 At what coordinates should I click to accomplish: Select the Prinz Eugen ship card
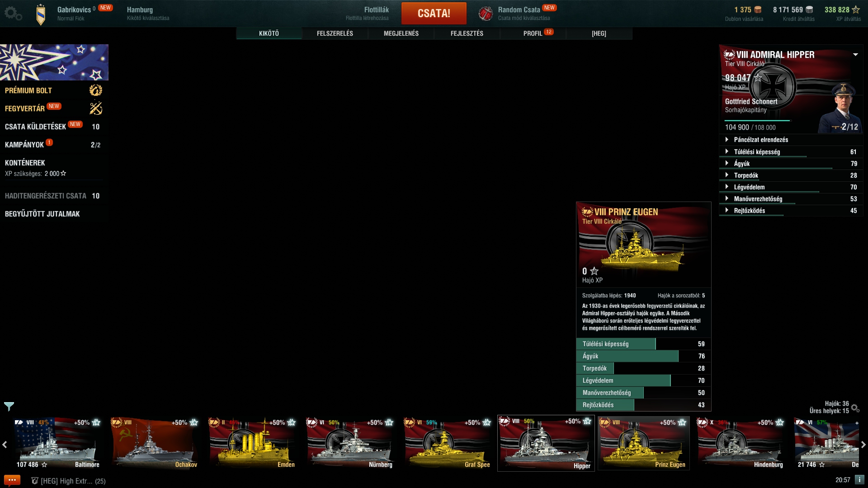click(x=644, y=443)
